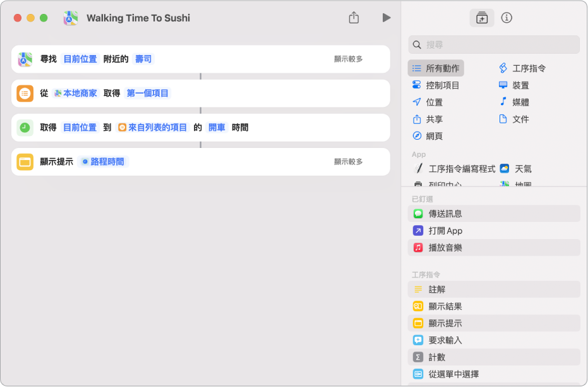The height and width of the screenshot is (387, 588).
Task: Show shortcut details info icon
Action: click(507, 18)
